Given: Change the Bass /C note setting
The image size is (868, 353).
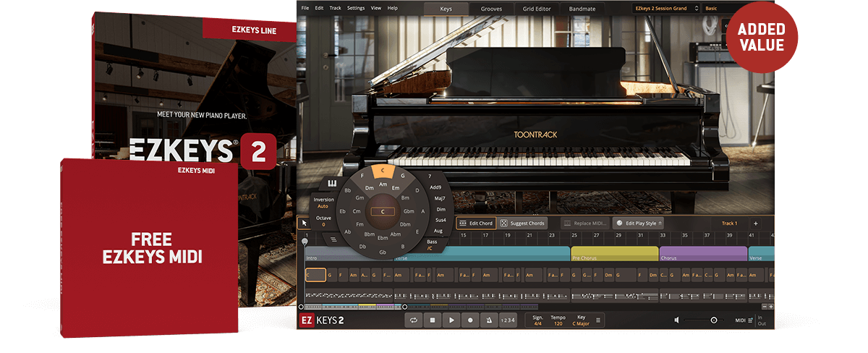Looking at the screenshot, I should tap(431, 244).
